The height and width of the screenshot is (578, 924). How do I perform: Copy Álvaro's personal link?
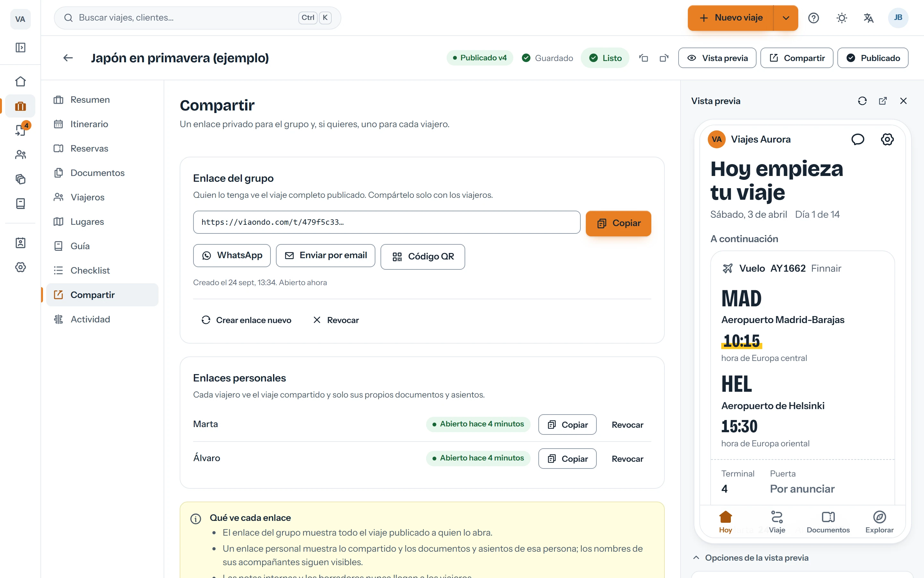point(567,458)
